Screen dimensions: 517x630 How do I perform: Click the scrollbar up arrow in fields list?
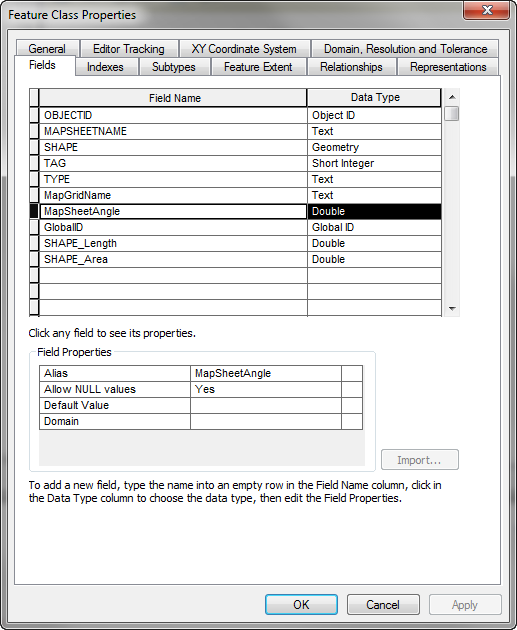tap(452, 97)
